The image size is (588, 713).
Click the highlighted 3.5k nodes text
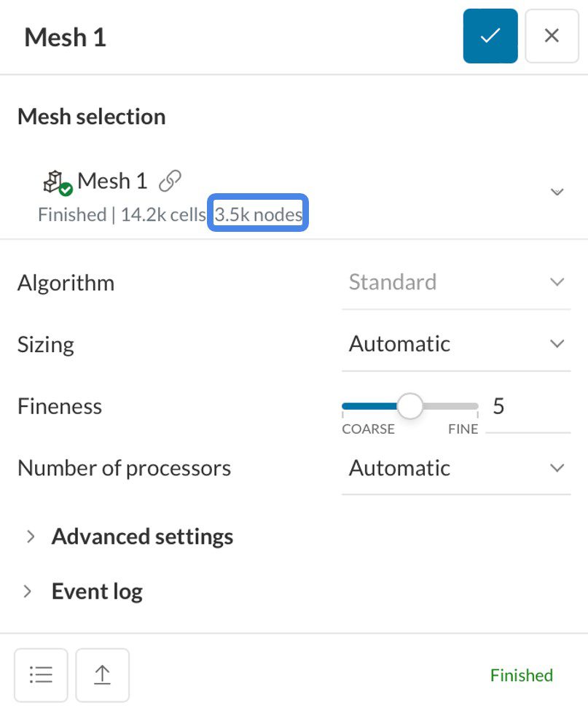259,214
